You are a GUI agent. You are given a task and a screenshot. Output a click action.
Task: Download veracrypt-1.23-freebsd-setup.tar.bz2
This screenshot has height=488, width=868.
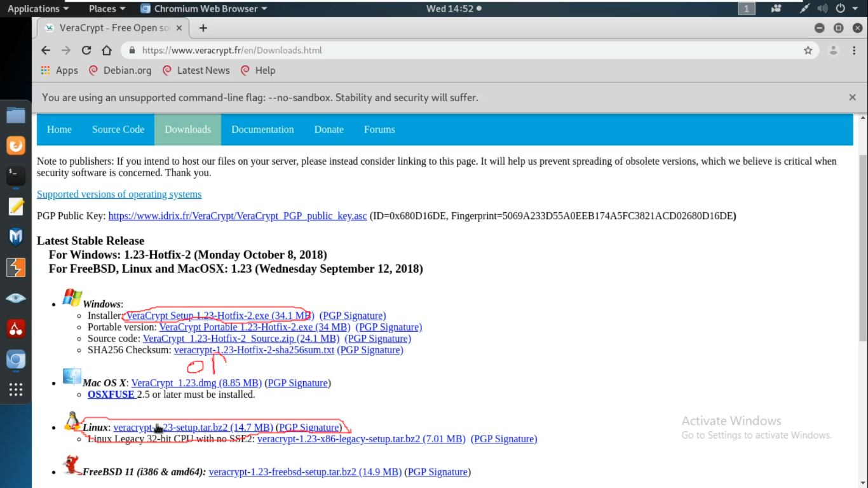305,472
